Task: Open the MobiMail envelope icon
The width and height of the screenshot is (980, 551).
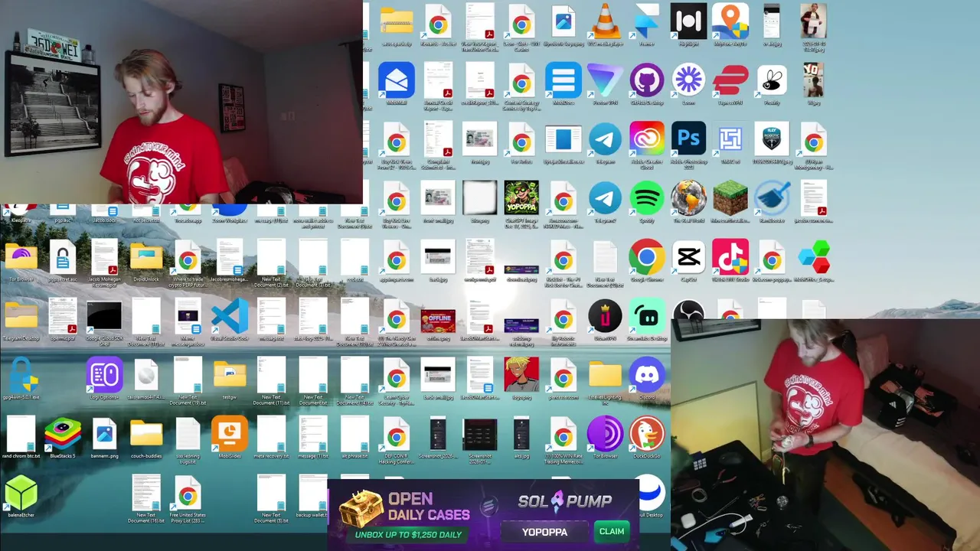Action: 397,80
